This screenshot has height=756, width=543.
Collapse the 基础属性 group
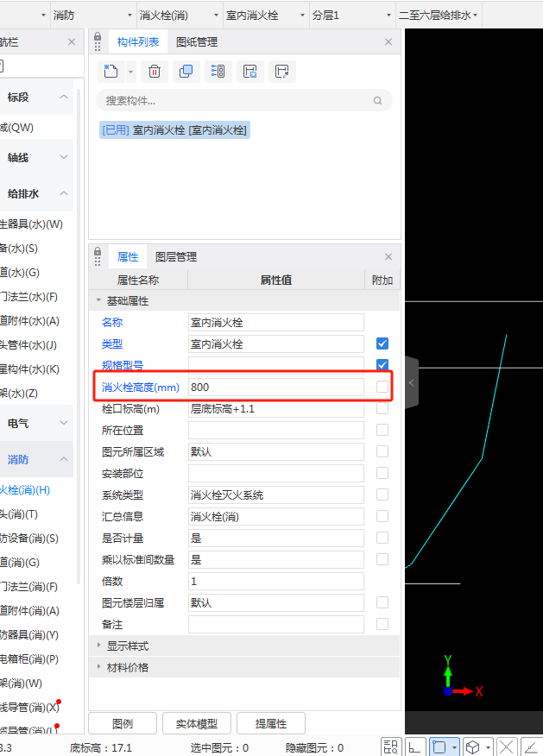pyautogui.click(x=98, y=300)
